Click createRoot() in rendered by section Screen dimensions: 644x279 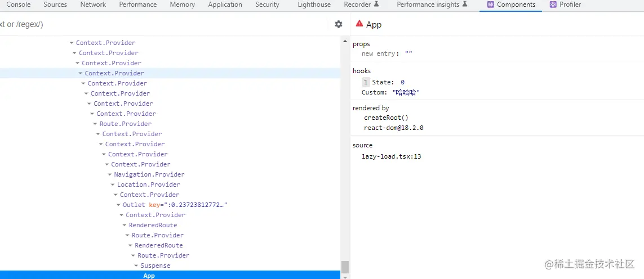(386, 118)
